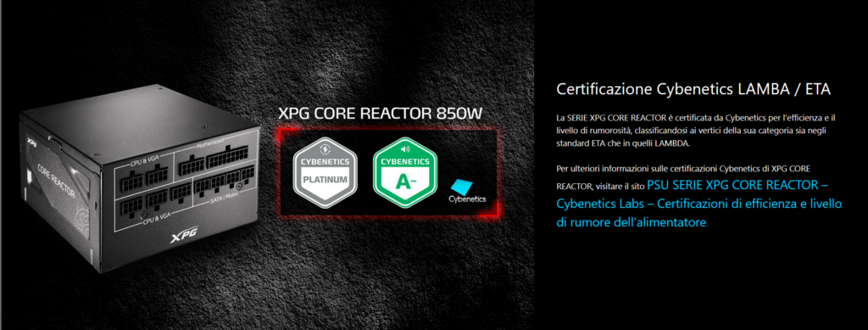Screen dimensions: 868x330
Task: Open link line starting with Cybenetics Labs
Action: [698, 204]
